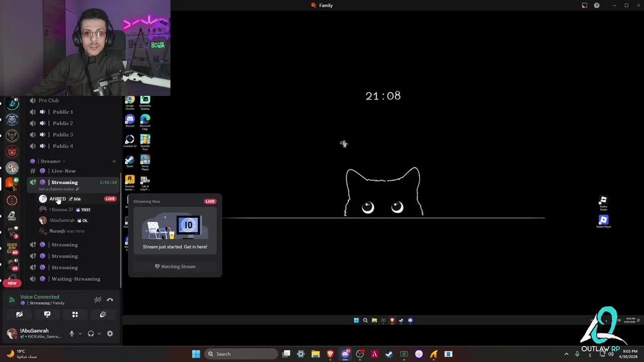Open the Windows Start menu
The width and height of the screenshot is (644, 362).
coord(196,354)
